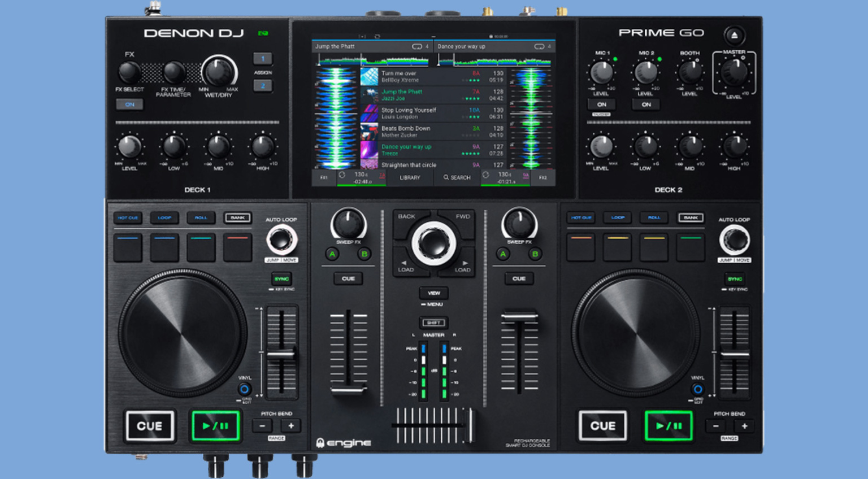Enable SYNC on Deck 2
The width and height of the screenshot is (868, 479).
click(x=735, y=279)
